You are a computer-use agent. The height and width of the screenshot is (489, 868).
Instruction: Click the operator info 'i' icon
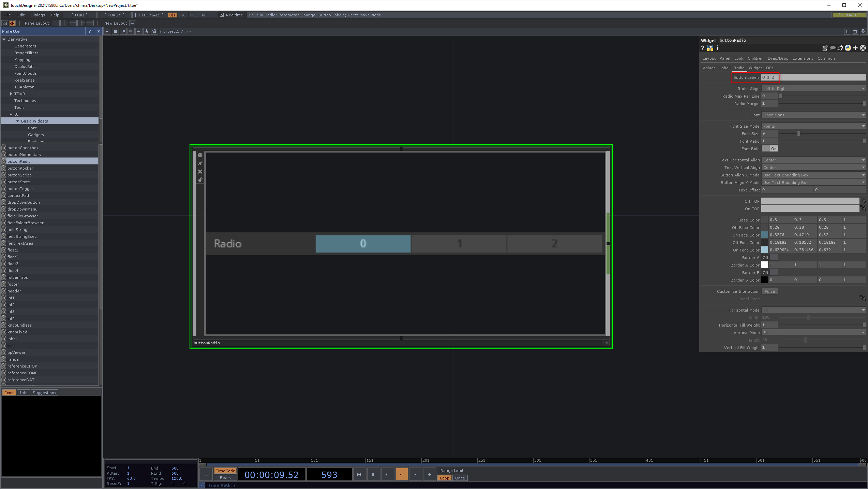[x=718, y=48]
